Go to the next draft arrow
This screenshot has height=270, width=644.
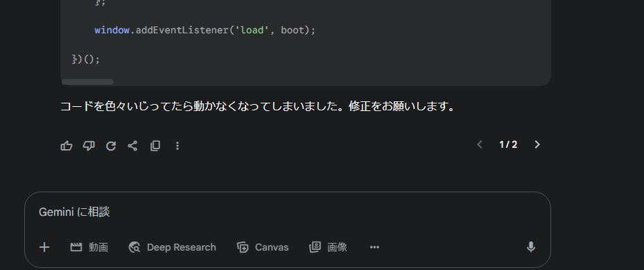tap(537, 144)
